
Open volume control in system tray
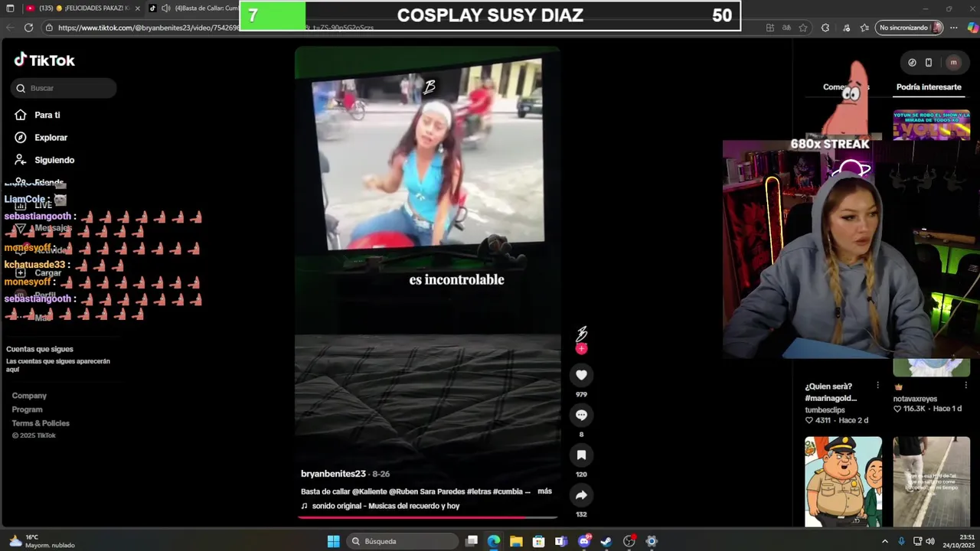pos(930,541)
